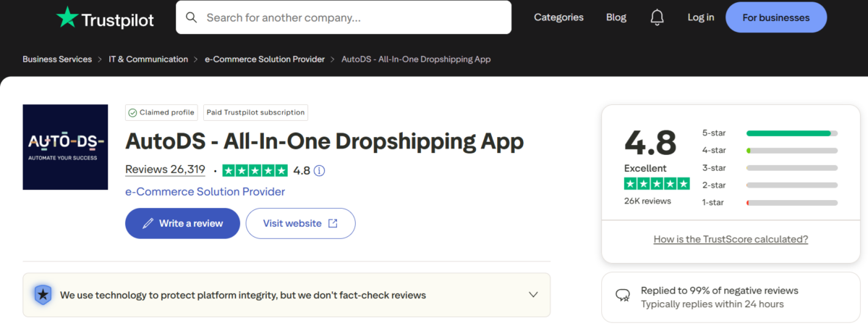868x326 pixels.
Task: Click the AutoDS All-In-One Dropshipping App heading
Action: [324, 141]
